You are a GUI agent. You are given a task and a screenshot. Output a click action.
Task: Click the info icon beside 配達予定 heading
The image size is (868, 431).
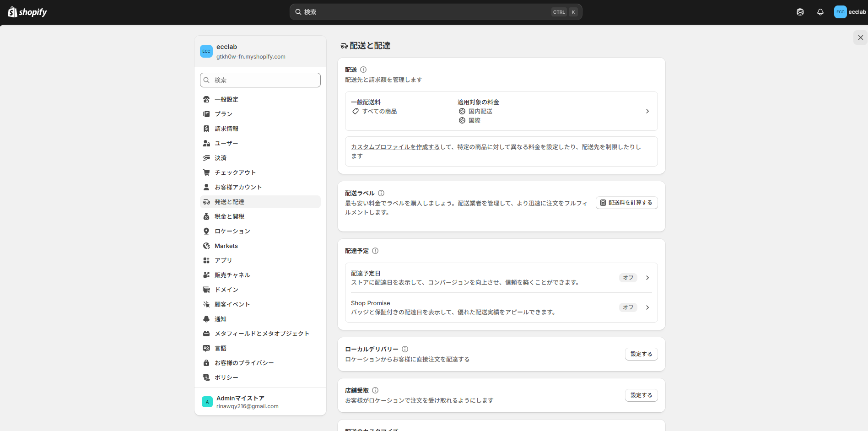(375, 251)
